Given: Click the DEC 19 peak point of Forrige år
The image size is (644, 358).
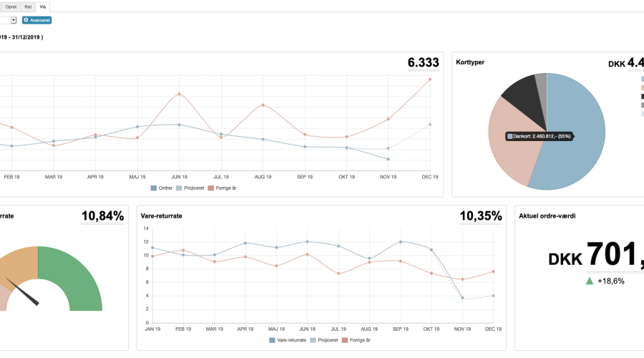Looking at the screenshot, I should (x=430, y=79).
